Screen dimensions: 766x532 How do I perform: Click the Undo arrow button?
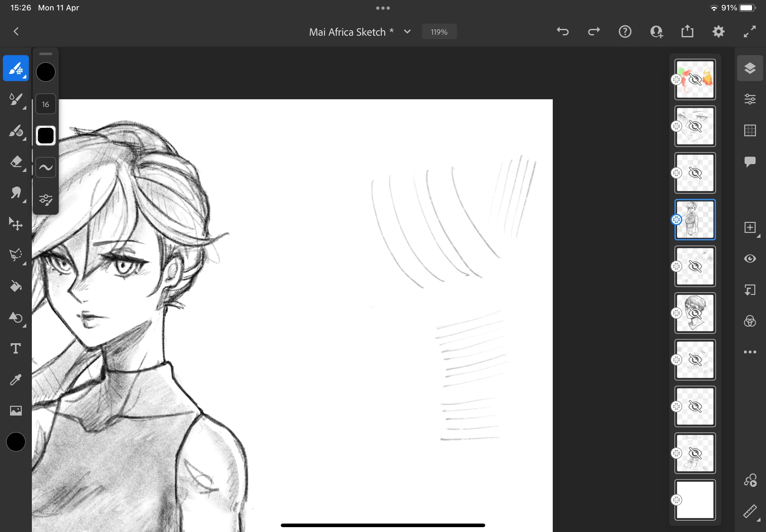tap(562, 32)
